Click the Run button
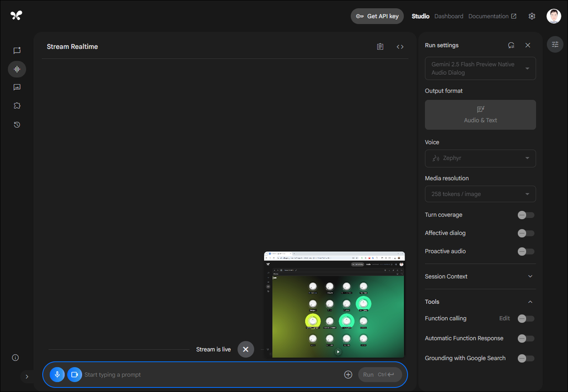The width and height of the screenshot is (568, 392). (x=380, y=375)
